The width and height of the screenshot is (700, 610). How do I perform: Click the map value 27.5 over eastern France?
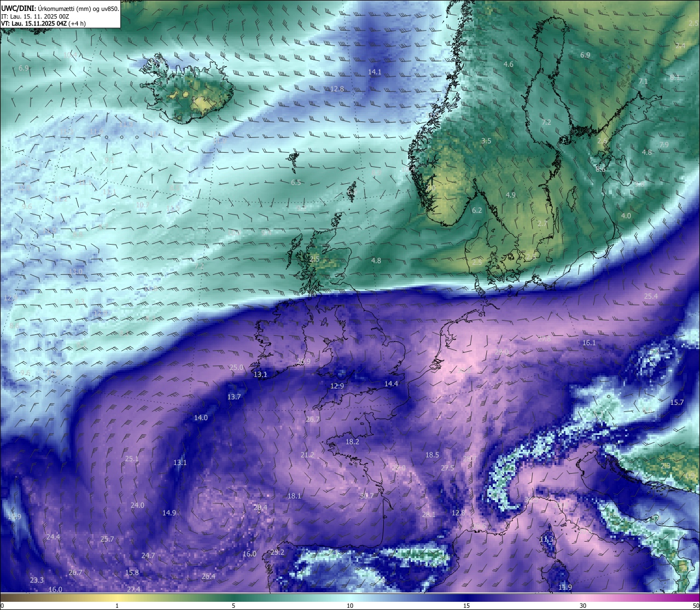(x=447, y=468)
